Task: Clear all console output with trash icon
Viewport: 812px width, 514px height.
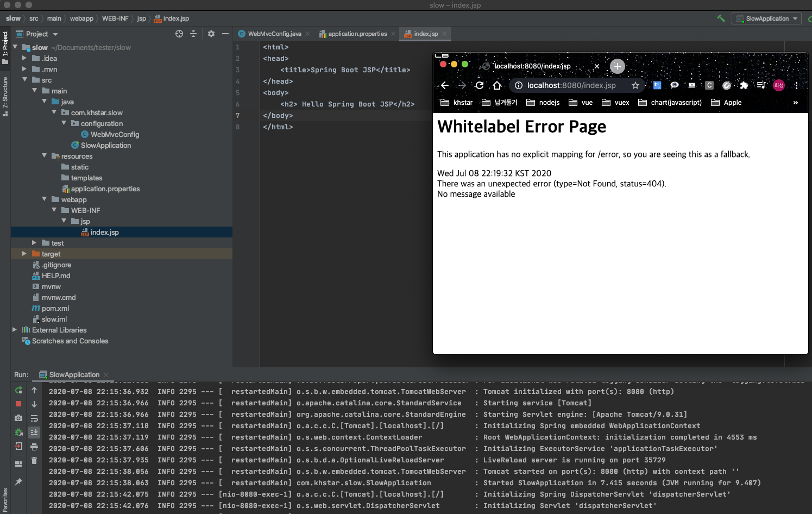Action: [x=34, y=460]
